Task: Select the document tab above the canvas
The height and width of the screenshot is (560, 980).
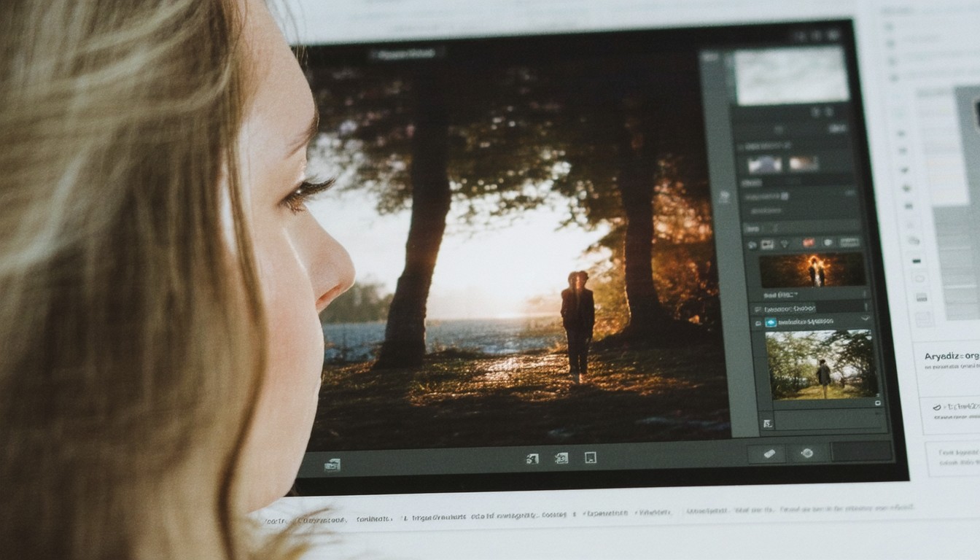Action: 405,53
